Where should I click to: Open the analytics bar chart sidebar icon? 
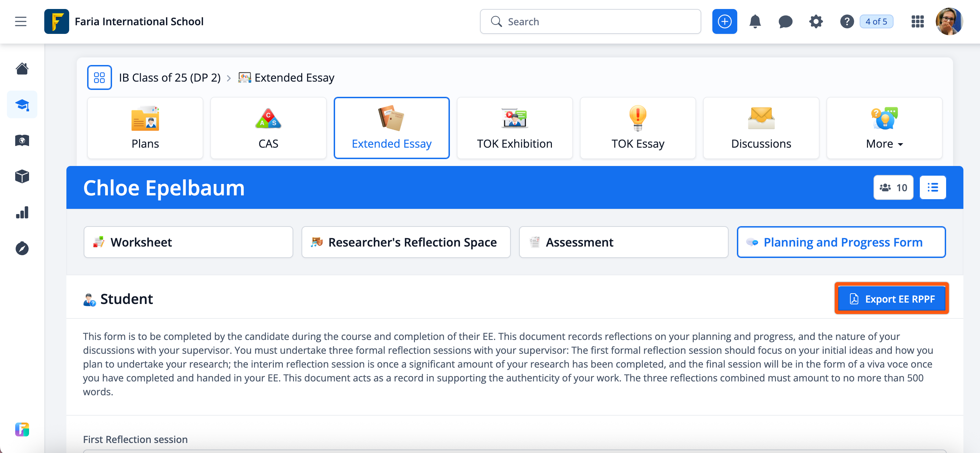[x=22, y=213]
